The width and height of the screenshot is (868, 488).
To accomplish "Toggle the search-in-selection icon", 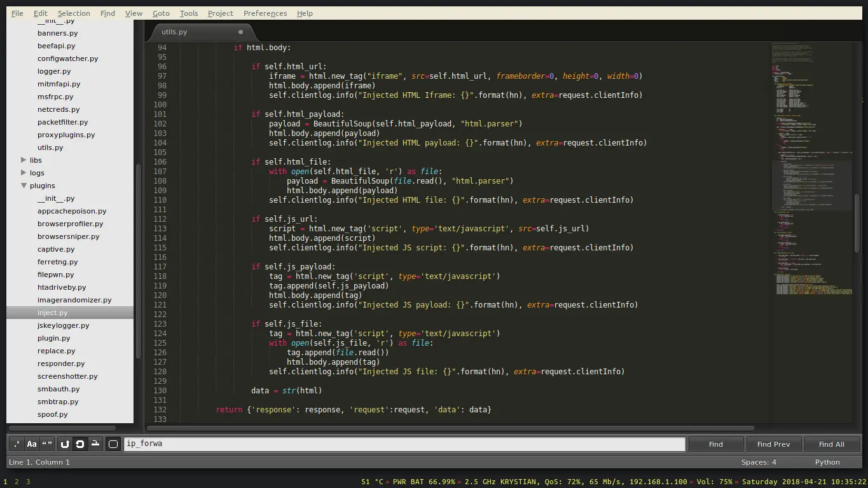I will click(79, 444).
